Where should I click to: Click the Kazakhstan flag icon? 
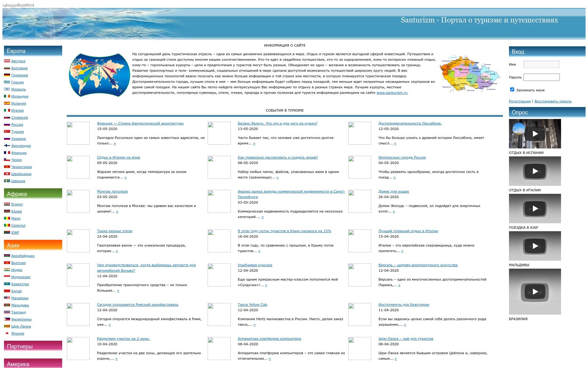pyautogui.click(x=7, y=284)
